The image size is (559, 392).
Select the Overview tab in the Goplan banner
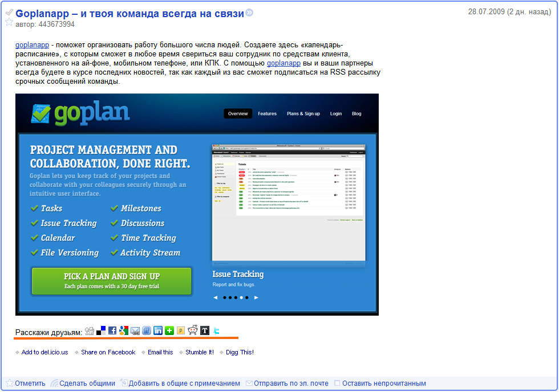coord(238,113)
